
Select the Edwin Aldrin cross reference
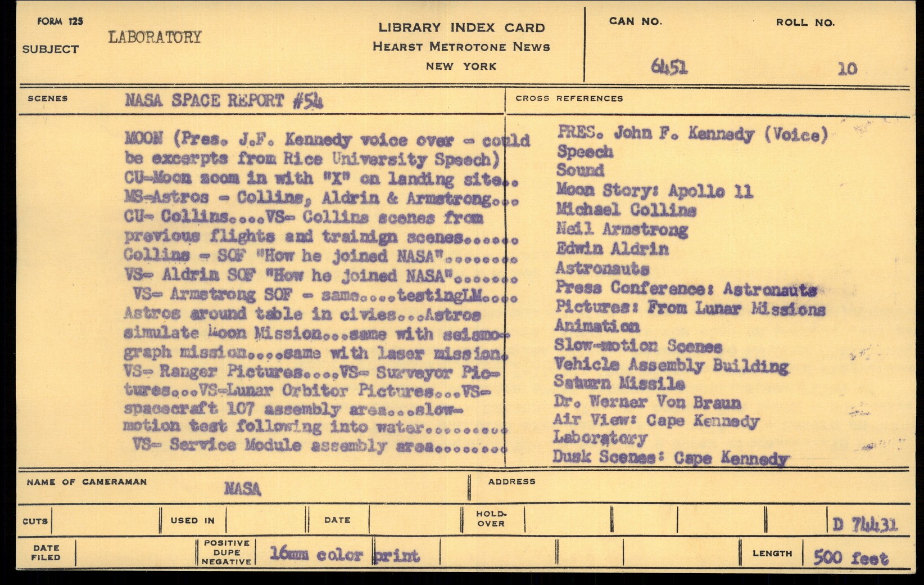click(612, 248)
